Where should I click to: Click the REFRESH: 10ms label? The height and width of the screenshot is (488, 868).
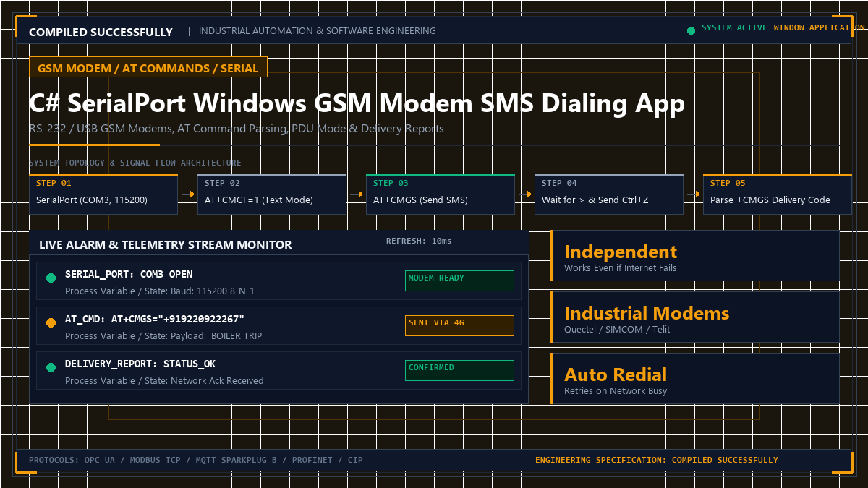coord(419,241)
